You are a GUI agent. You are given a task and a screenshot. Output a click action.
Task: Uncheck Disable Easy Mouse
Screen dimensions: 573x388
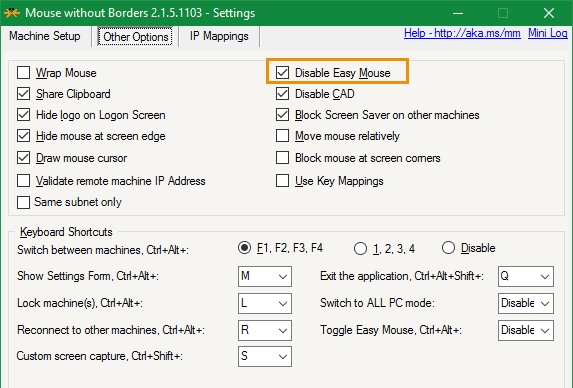click(282, 73)
